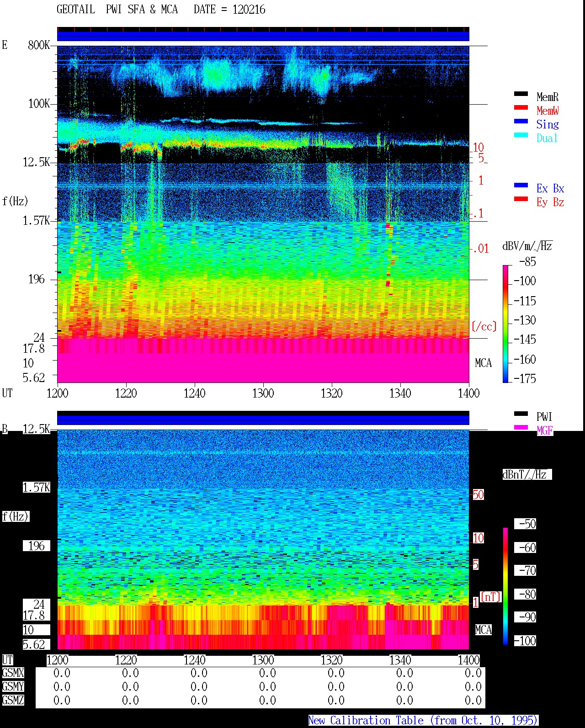
Task: Click the red 50 scale label on B panel
Action: [x=478, y=494]
